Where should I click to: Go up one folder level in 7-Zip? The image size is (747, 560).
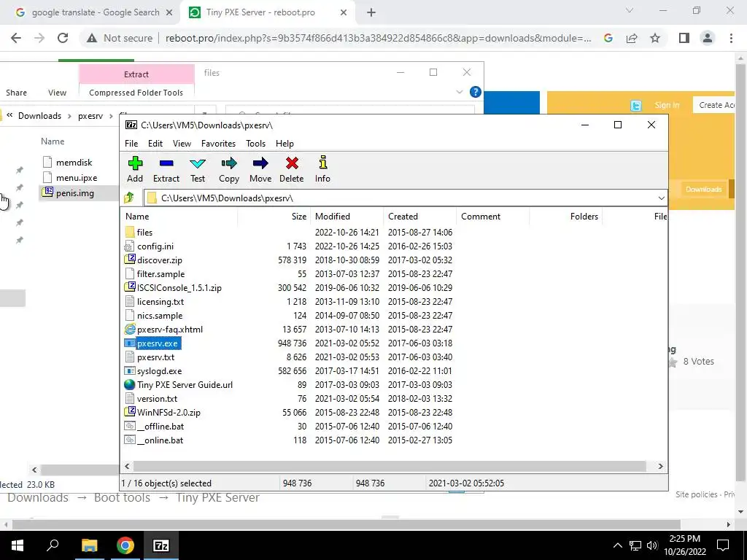point(129,198)
